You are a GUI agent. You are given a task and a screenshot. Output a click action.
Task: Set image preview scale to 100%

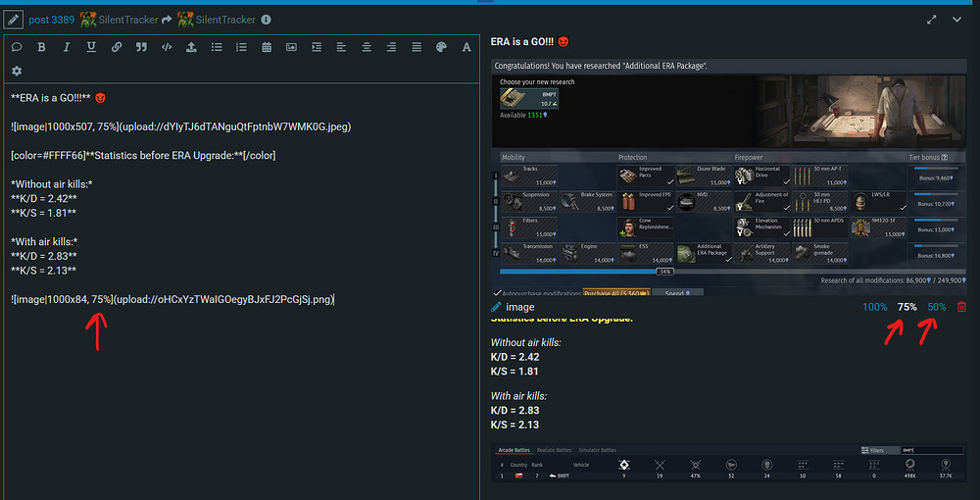coord(874,307)
